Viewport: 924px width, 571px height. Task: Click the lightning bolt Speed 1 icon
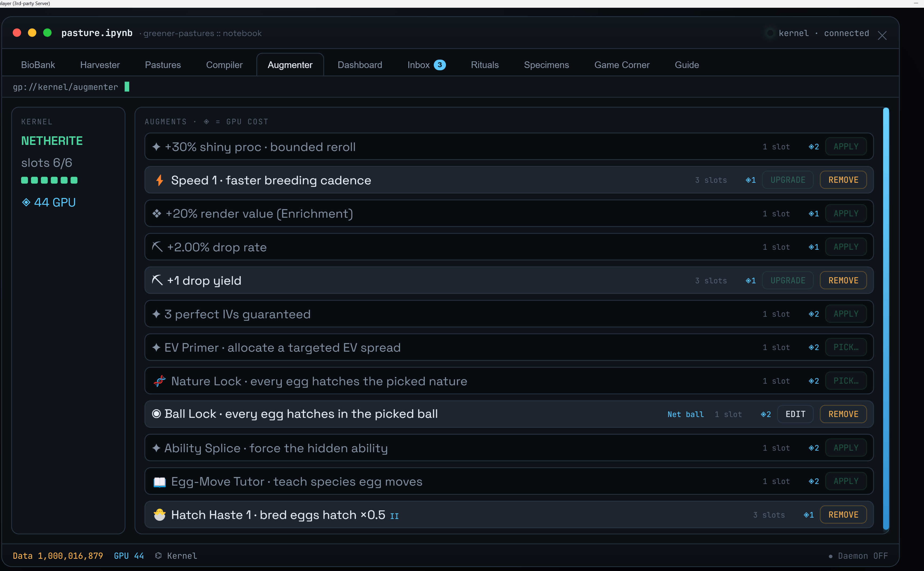[159, 180]
